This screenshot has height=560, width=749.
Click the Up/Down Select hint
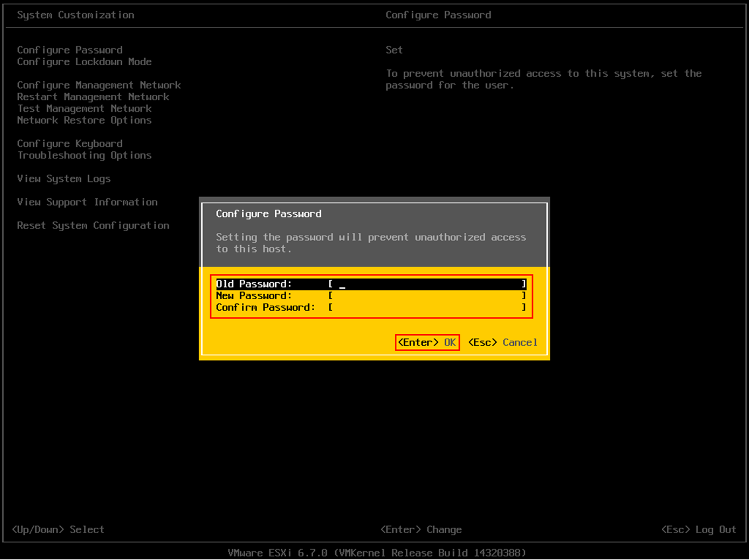tap(58, 529)
